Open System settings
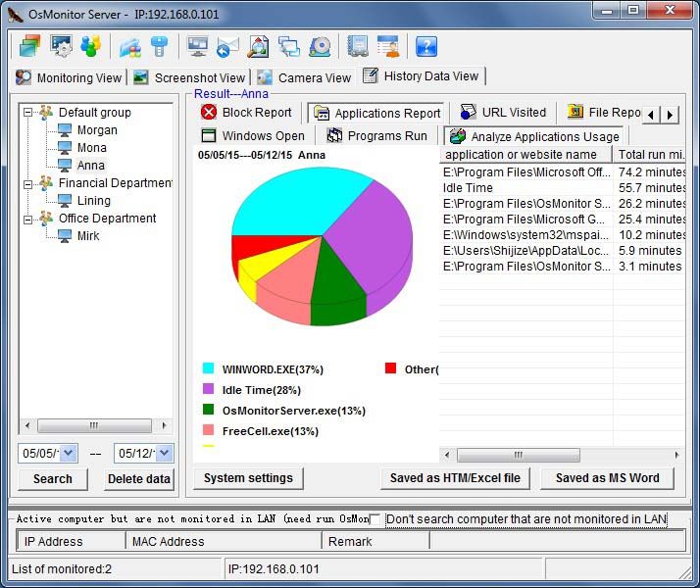This screenshot has width=700, height=588. (x=248, y=478)
